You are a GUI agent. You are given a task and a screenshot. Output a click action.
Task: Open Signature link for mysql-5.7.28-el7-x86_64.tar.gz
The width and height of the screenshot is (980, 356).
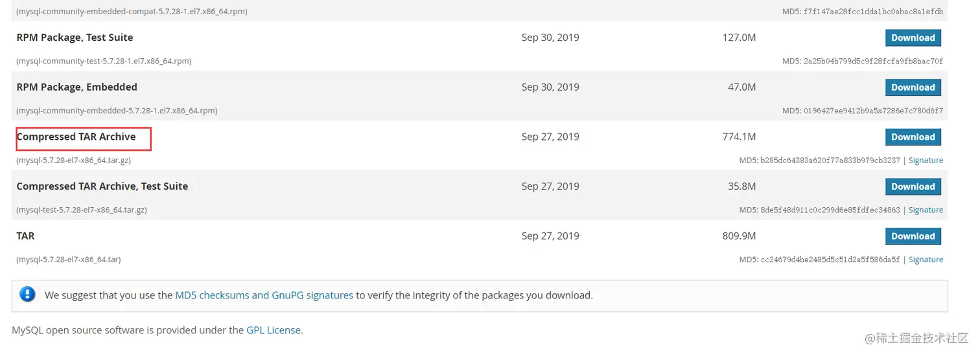point(926,161)
